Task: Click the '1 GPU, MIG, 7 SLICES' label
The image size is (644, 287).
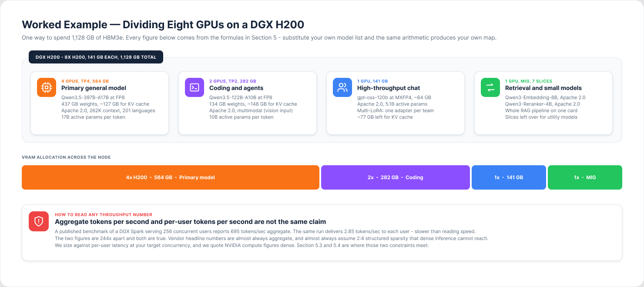Action: coord(529,81)
